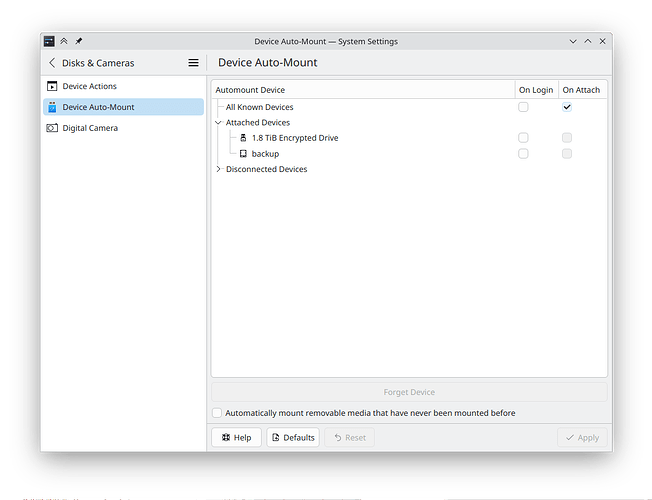
Task: Click the Device Auto-Mount USB icon
Action: (x=52, y=107)
